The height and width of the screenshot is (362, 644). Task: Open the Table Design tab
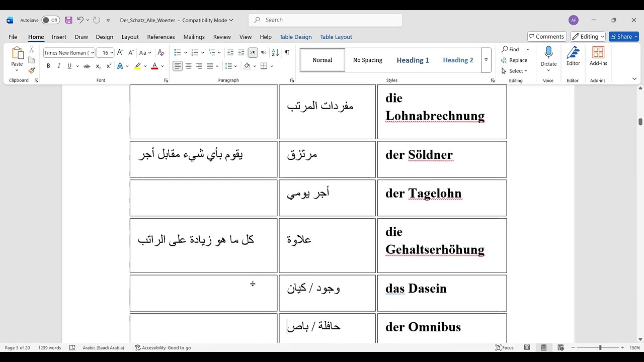[295, 37]
